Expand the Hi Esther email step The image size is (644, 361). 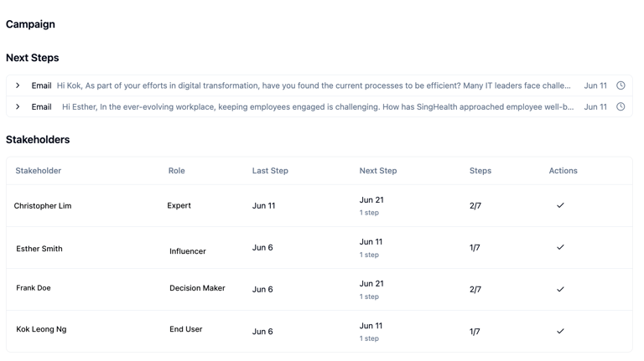coord(18,106)
